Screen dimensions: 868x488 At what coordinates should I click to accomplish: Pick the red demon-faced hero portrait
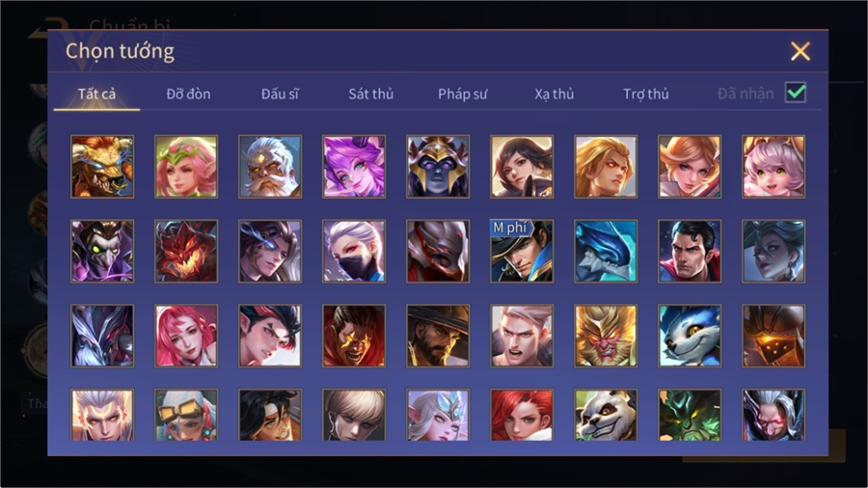coord(186,251)
